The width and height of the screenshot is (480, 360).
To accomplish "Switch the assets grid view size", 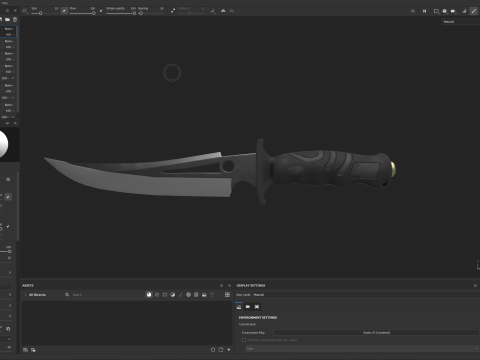I will pyautogui.click(x=227, y=295).
